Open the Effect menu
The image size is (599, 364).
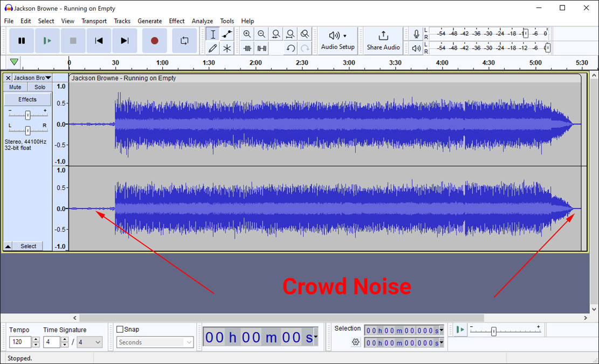(176, 21)
